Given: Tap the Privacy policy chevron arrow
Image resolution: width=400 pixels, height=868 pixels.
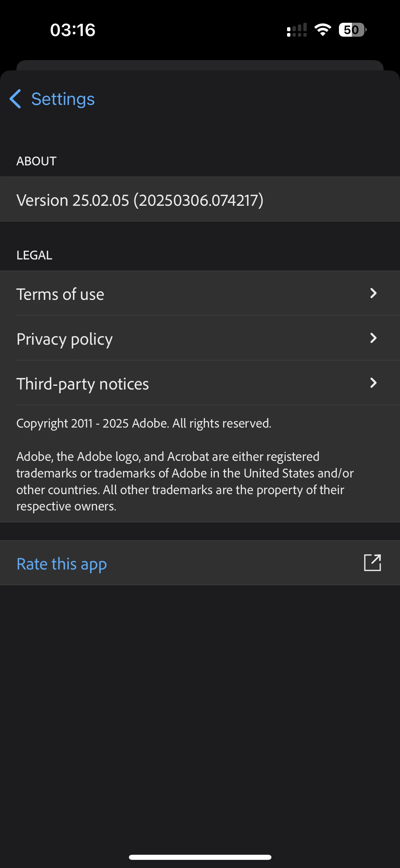Looking at the screenshot, I should coord(373,338).
